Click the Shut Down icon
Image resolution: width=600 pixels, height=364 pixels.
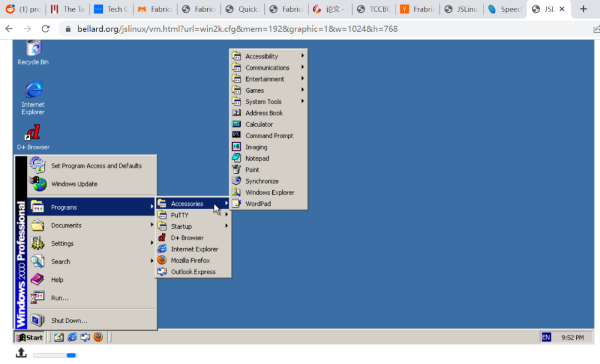(38, 320)
